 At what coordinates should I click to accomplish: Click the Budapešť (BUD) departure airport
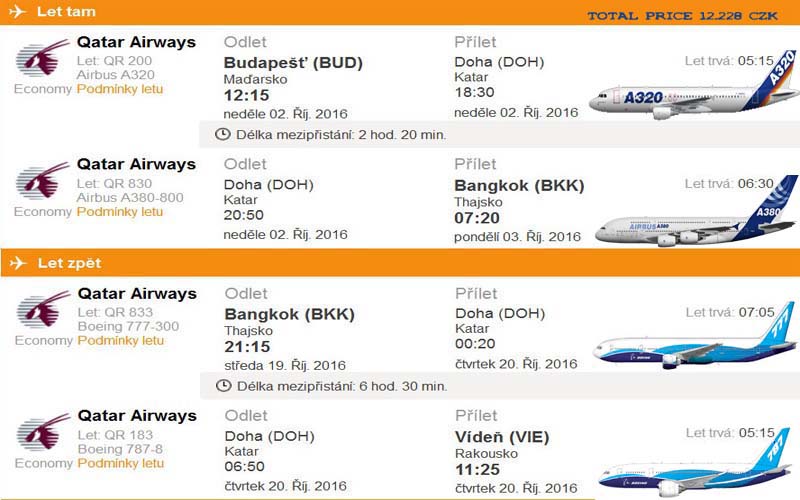293,63
